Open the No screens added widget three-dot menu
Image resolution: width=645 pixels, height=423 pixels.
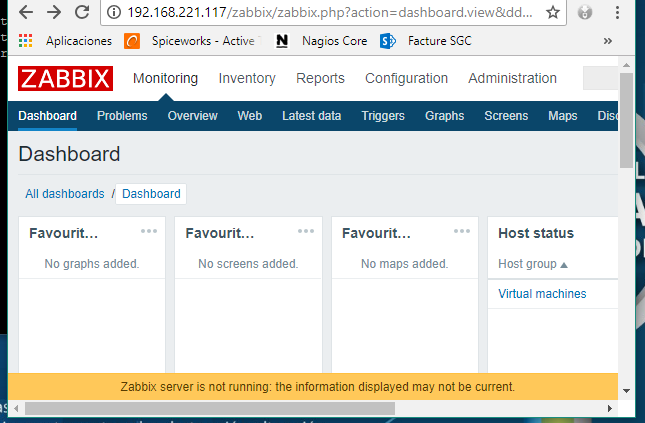[x=306, y=231]
